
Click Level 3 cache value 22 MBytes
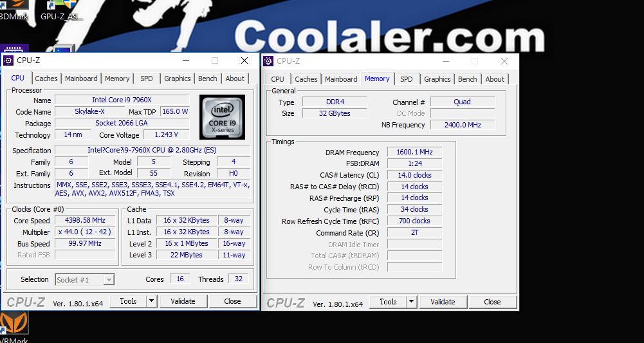coord(187,255)
